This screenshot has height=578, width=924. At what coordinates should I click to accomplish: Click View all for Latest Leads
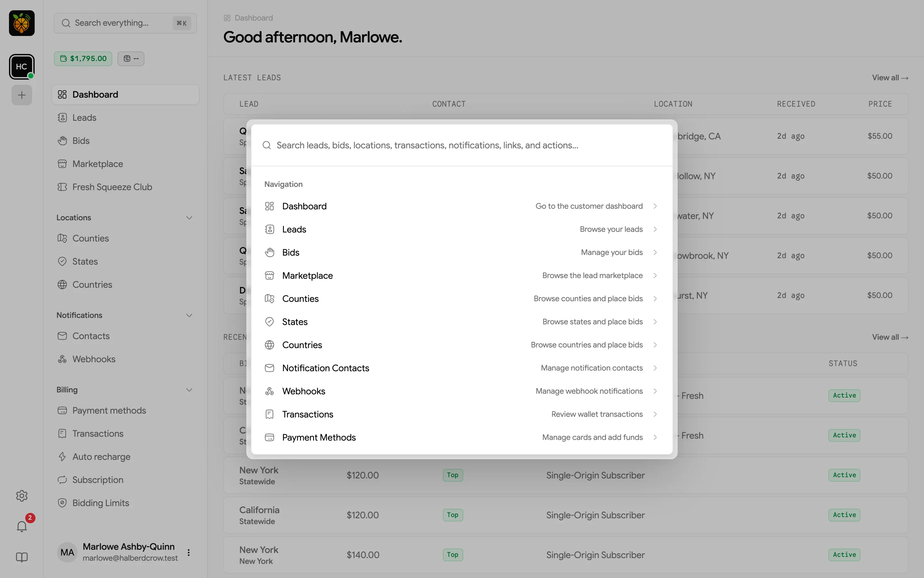coord(890,78)
